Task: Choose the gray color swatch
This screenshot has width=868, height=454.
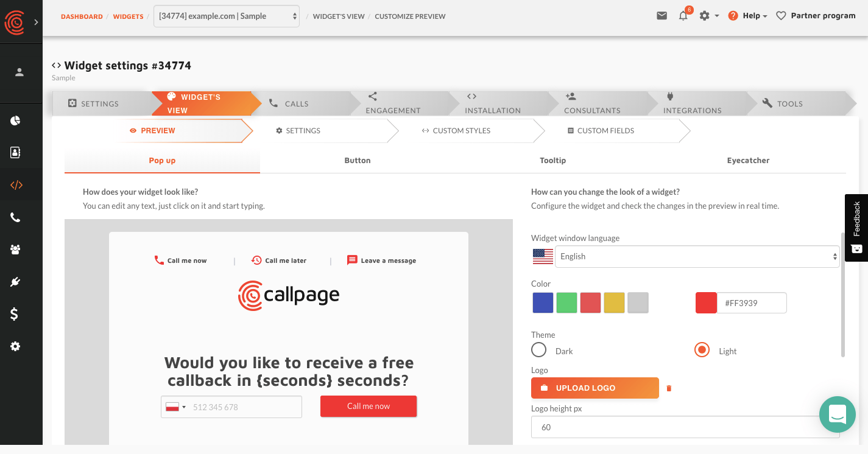Action: coord(638,302)
